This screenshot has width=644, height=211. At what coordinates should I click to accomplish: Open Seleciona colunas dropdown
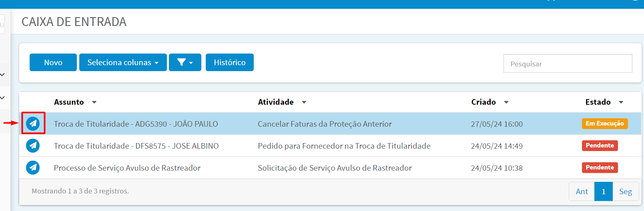(123, 62)
